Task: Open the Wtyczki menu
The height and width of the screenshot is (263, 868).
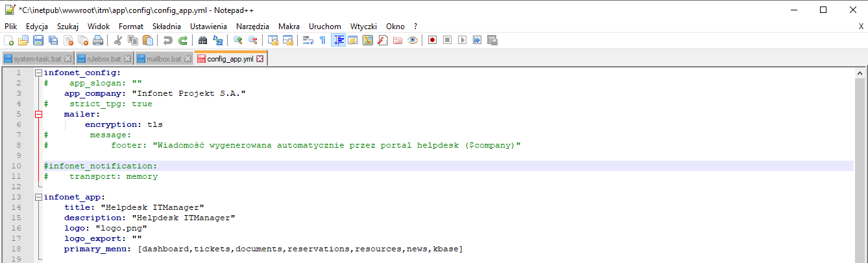Action: point(363,27)
